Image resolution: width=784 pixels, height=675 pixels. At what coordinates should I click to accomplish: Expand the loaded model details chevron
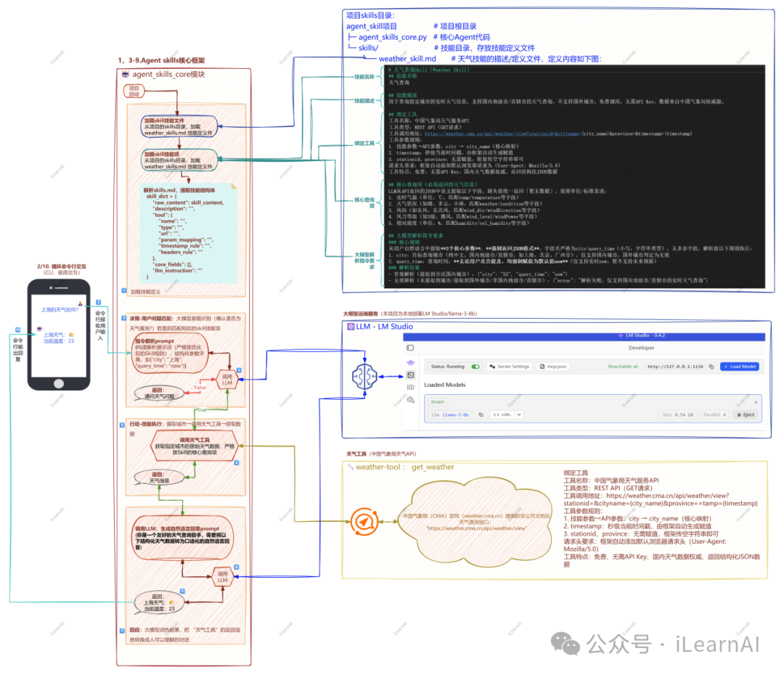[x=756, y=402]
